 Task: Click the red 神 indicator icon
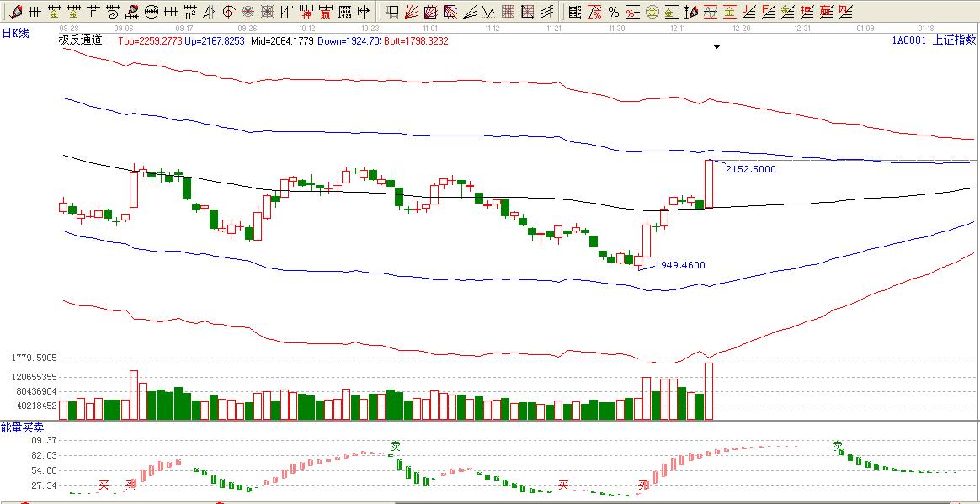(306, 12)
